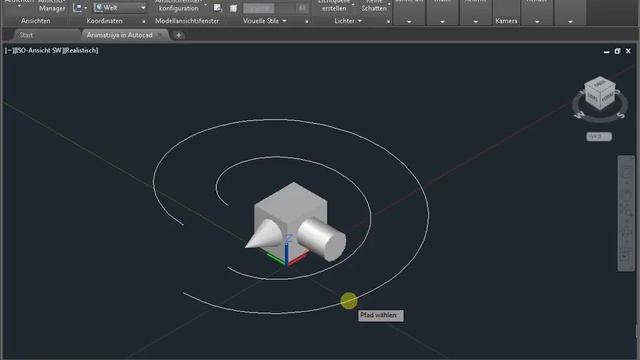Click the Ansichten panel label
This screenshot has width=640, height=360.
(x=36, y=21)
